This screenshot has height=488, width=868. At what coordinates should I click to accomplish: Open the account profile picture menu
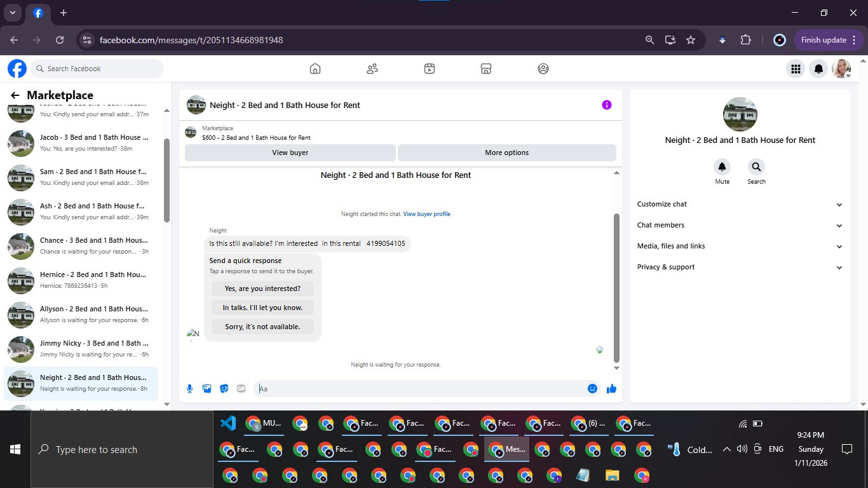click(842, 69)
